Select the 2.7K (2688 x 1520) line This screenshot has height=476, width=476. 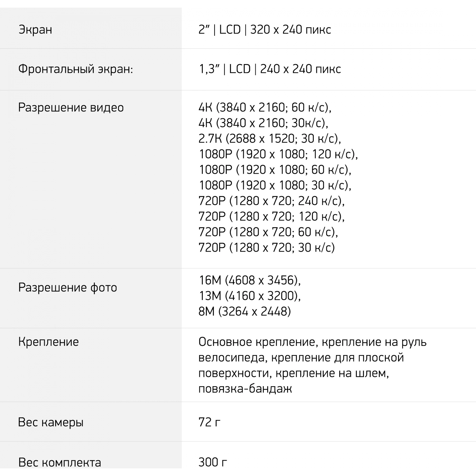[270, 139]
